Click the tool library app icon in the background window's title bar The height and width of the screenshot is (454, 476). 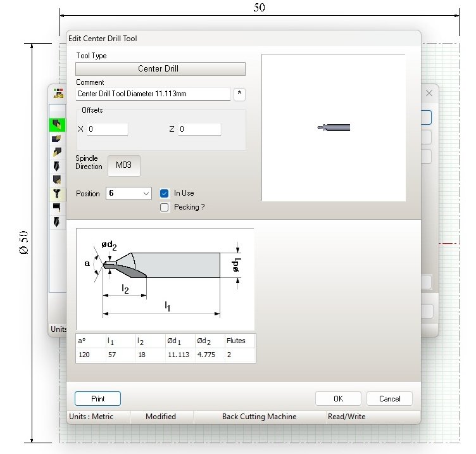pos(58,94)
